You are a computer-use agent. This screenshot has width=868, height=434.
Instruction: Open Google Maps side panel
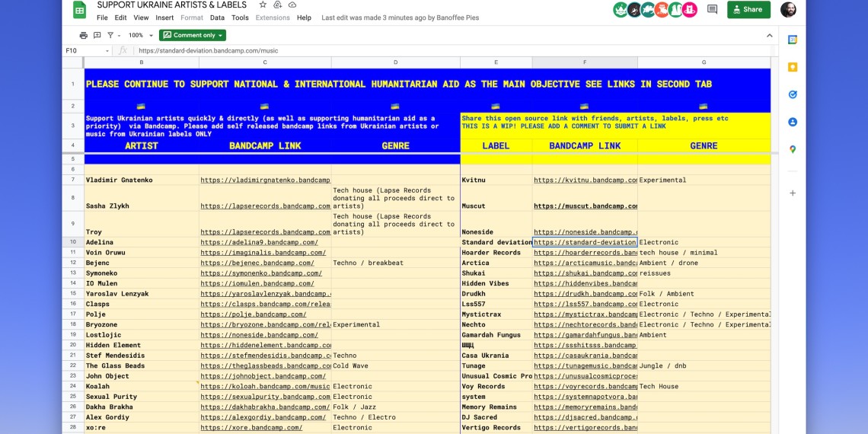pos(792,149)
